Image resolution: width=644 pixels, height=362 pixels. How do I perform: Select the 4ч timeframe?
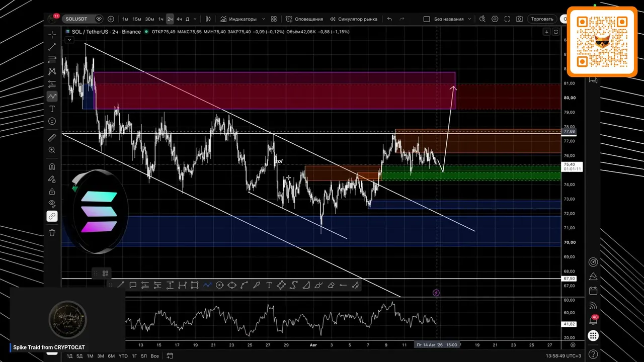pyautogui.click(x=179, y=19)
